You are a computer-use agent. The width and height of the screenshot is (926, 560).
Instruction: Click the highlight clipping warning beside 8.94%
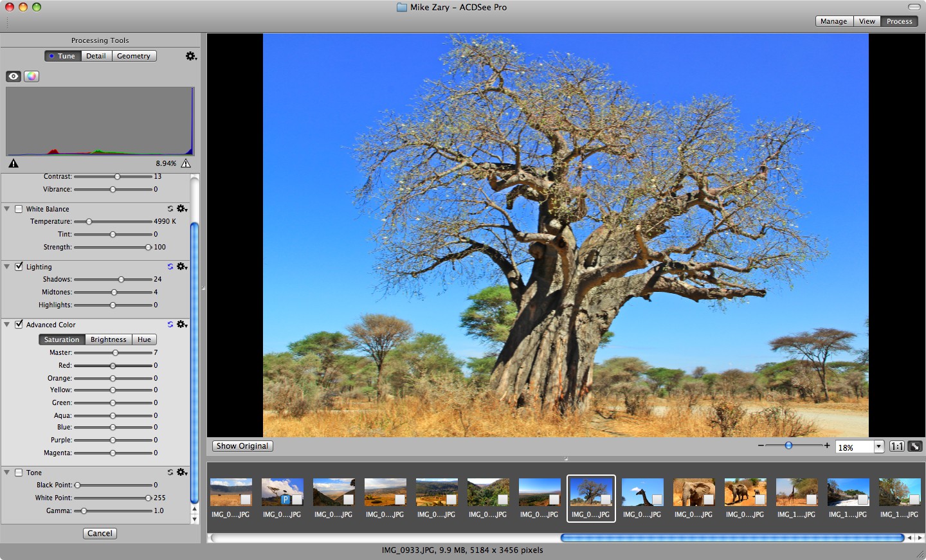pos(186,163)
